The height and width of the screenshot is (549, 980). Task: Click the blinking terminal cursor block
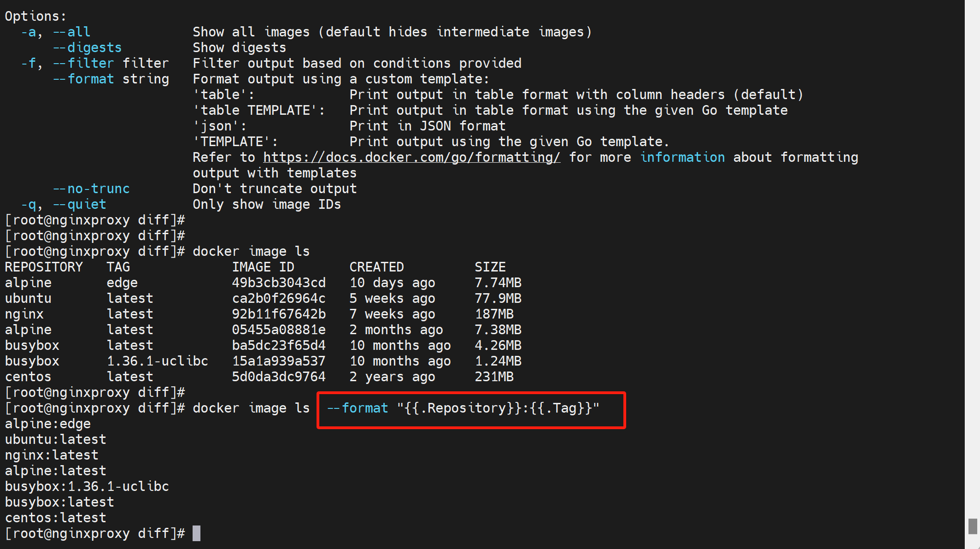pos(196,533)
